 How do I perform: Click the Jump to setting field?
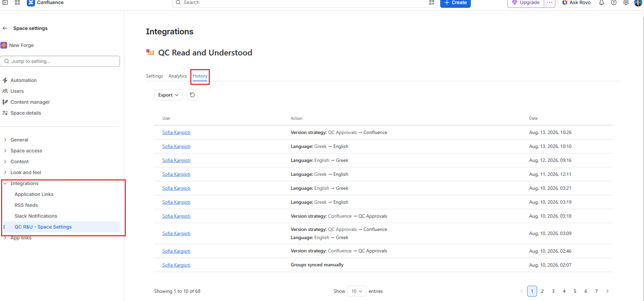point(60,61)
